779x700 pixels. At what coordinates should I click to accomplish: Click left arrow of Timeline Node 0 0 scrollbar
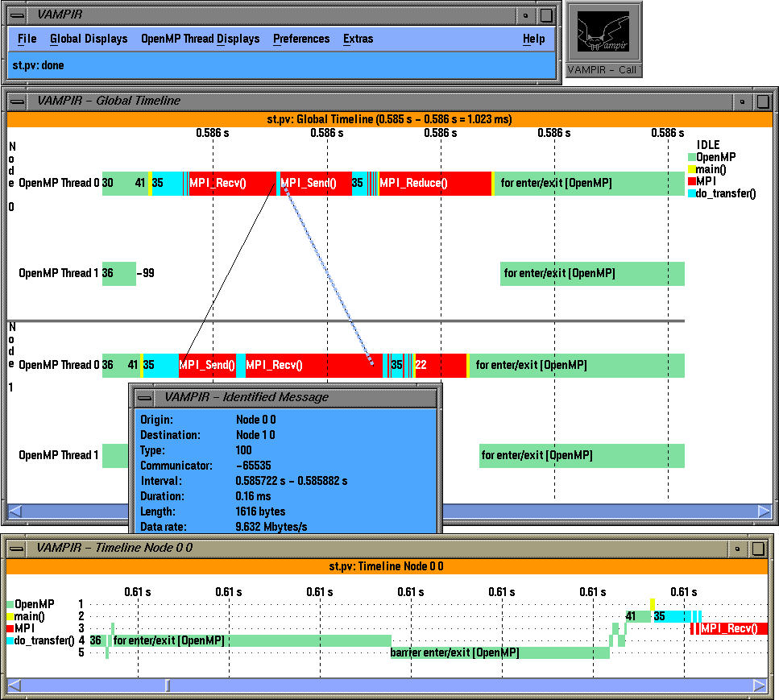click(x=15, y=686)
